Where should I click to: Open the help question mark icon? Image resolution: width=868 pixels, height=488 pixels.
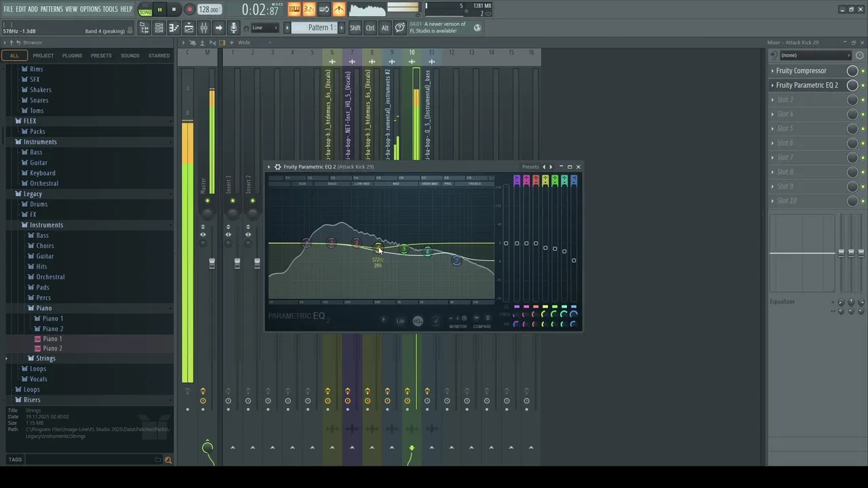(400, 28)
